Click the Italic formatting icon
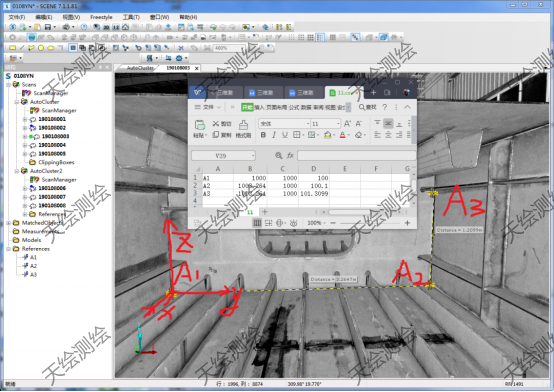Image resolution: width=554 pixels, height=392 pixels. tap(274, 135)
